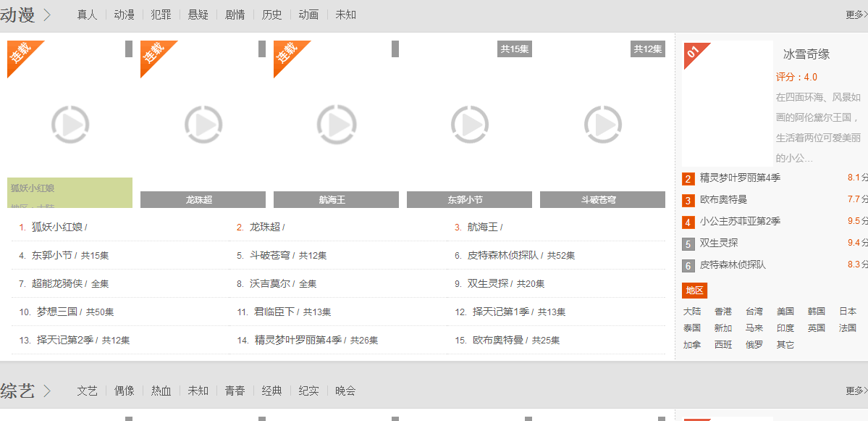Screen dimensions: 868x421
Task: Filter by region 印度
Action: point(785,328)
